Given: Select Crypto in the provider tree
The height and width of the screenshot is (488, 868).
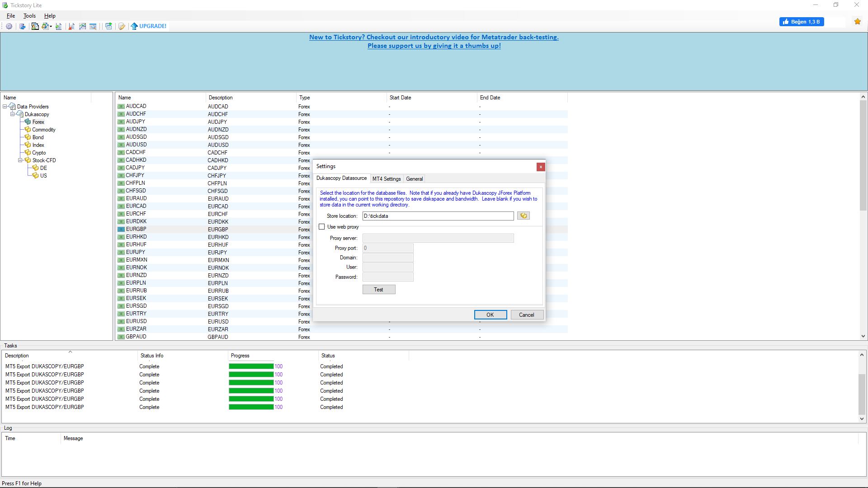Looking at the screenshot, I should pos(39,153).
